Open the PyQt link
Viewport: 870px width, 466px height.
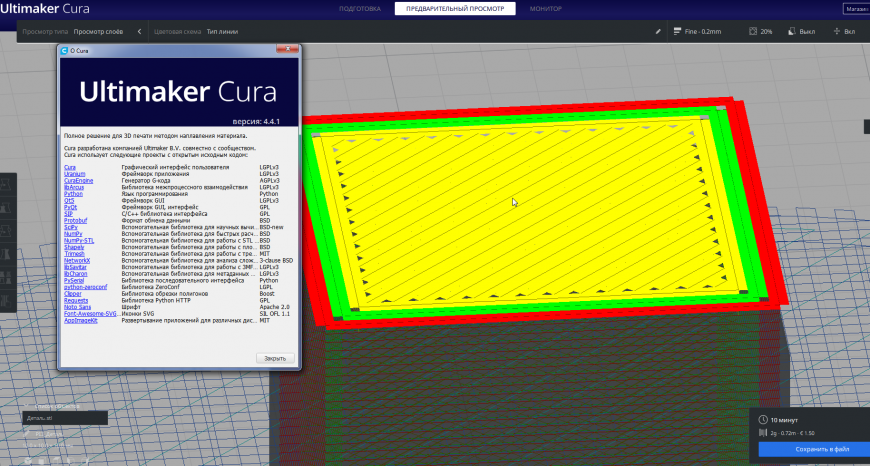70,207
